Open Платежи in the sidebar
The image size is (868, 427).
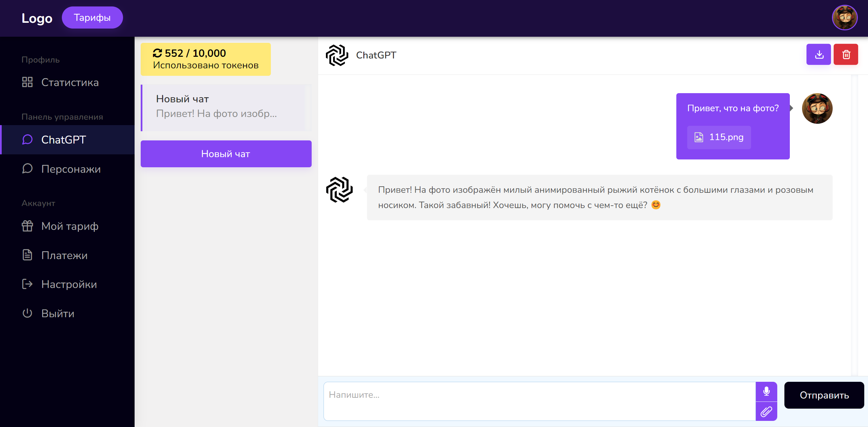point(64,255)
